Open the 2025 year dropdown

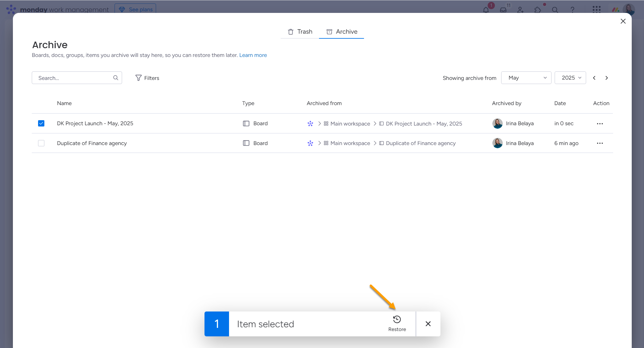pos(570,78)
